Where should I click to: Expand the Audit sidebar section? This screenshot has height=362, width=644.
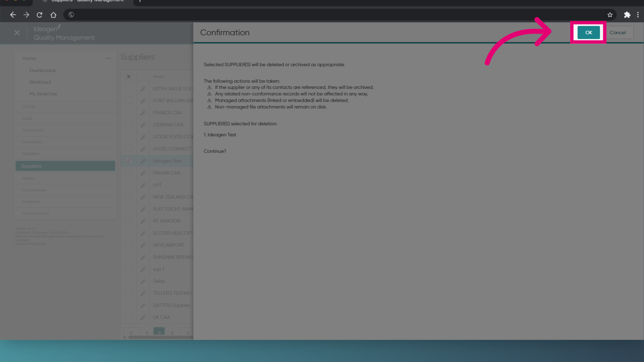click(65, 119)
